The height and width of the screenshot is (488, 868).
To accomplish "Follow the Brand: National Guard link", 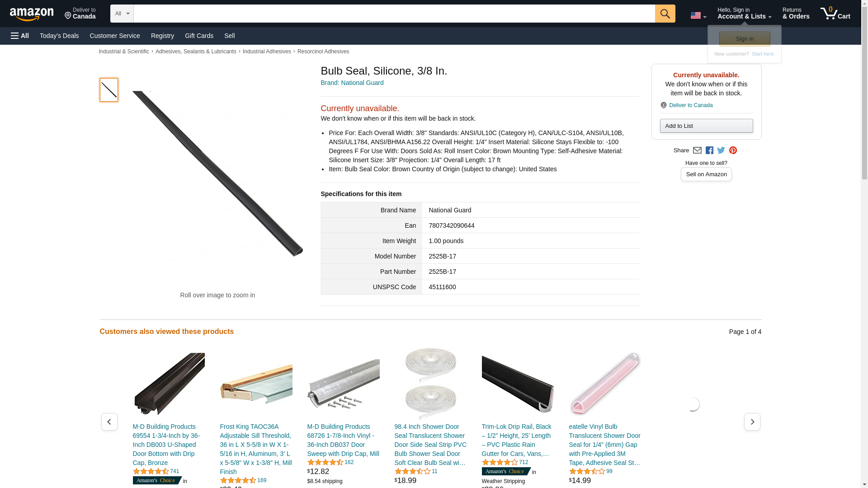I will click(x=352, y=83).
